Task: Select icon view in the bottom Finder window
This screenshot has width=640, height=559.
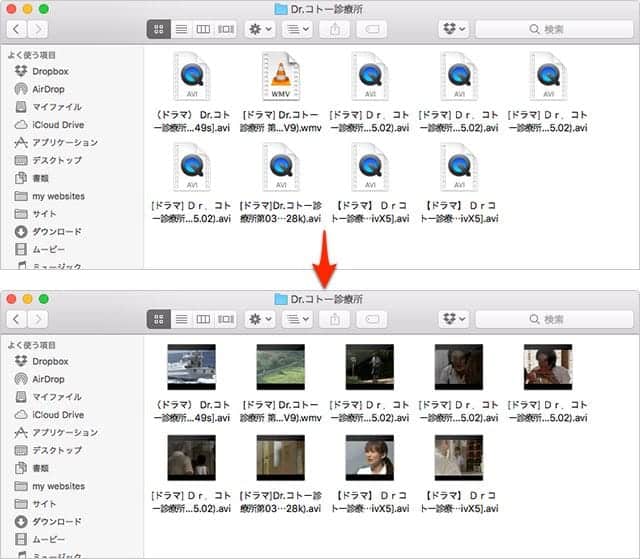Action: click(x=158, y=319)
